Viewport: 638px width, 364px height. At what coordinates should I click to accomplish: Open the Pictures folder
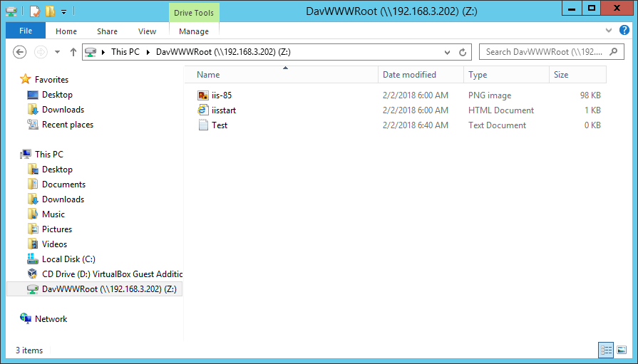click(x=57, y=229)
